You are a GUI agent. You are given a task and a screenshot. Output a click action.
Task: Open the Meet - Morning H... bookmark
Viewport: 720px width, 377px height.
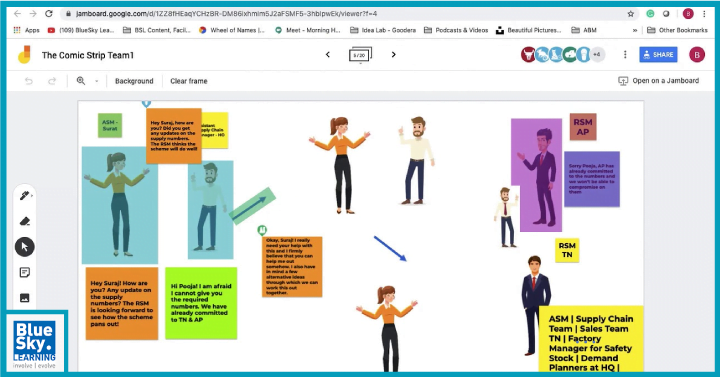[308, 30]
